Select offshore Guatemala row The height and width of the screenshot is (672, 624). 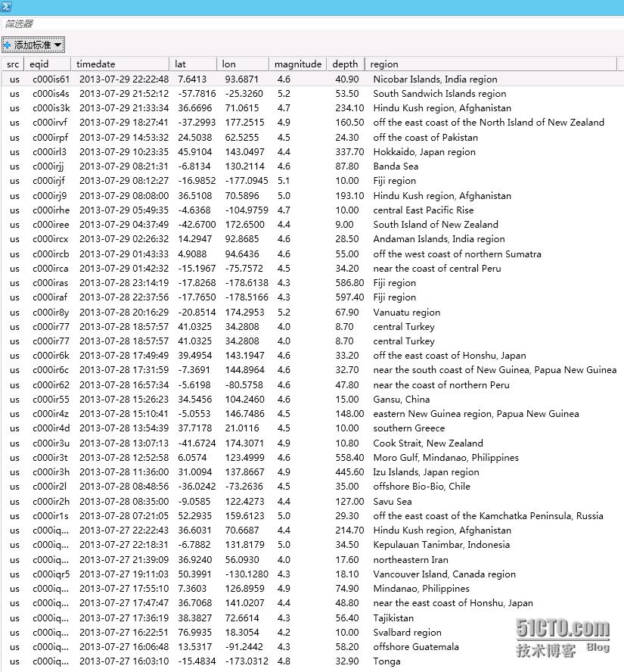(x=312, y=647)
